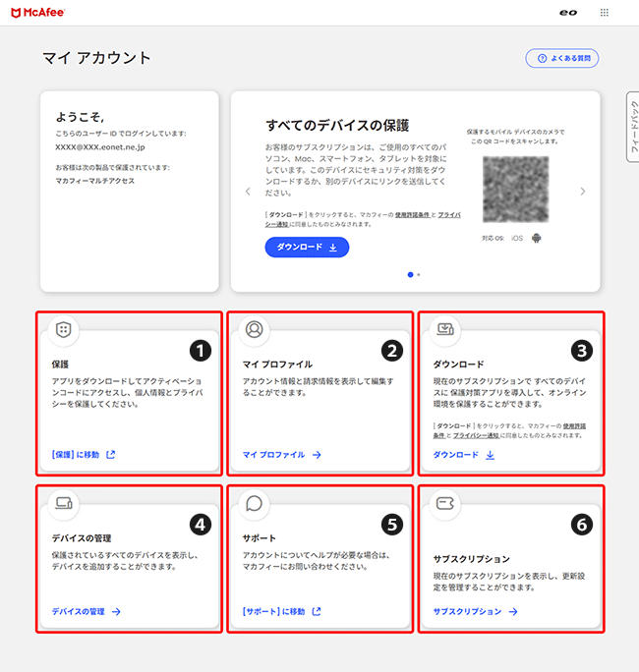Select the second carousel dot indicator
Viewport: 639px width, 672px height.
(x=419, y=275)
